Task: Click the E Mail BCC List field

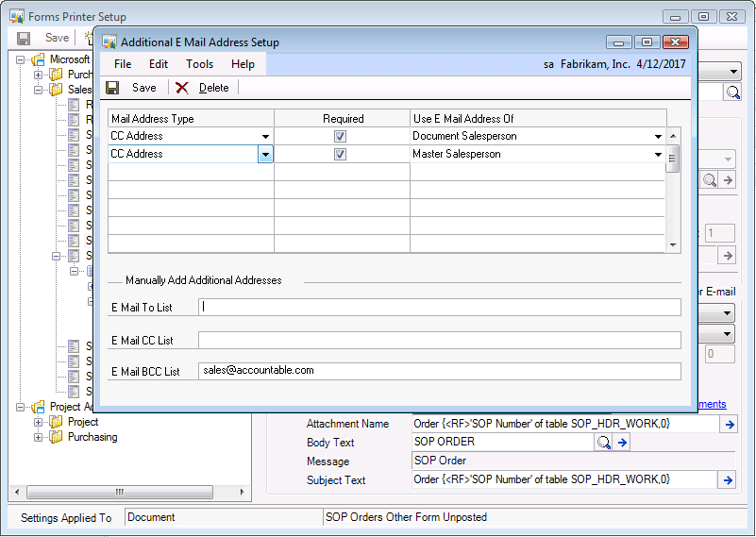Action: point(439,371)
